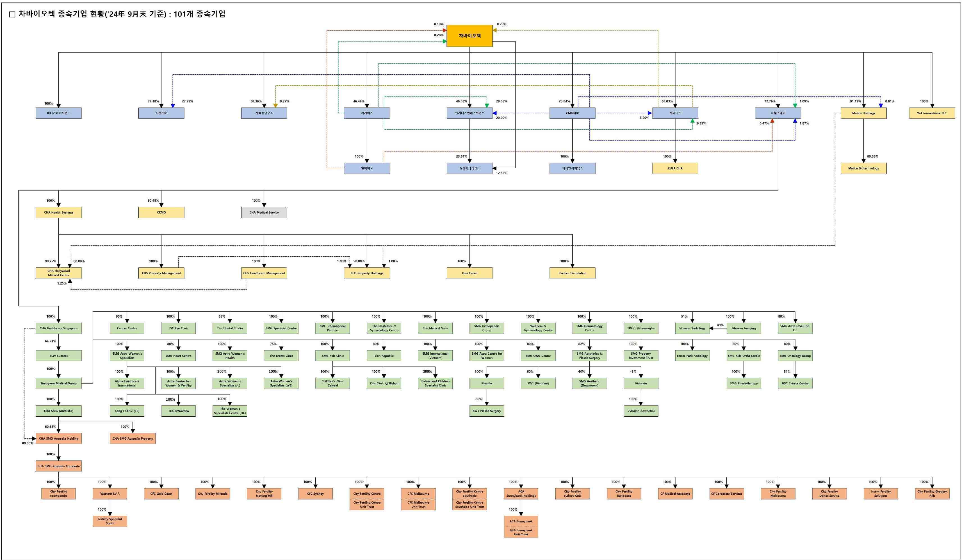
Task: Click the Matica Holdings box
Action: [x=863, y=113]
